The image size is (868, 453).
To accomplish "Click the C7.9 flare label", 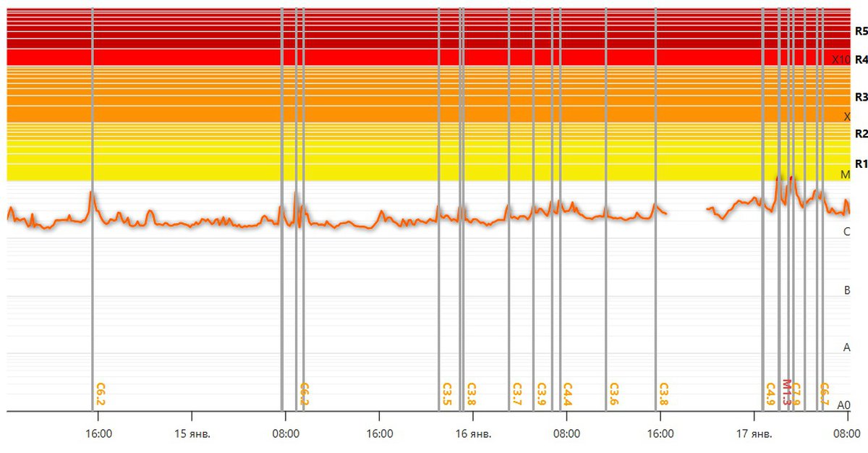I will point(796,394).
